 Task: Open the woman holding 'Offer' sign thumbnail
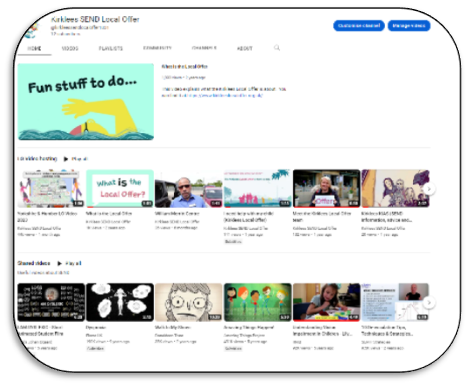(x=326, y=189)
